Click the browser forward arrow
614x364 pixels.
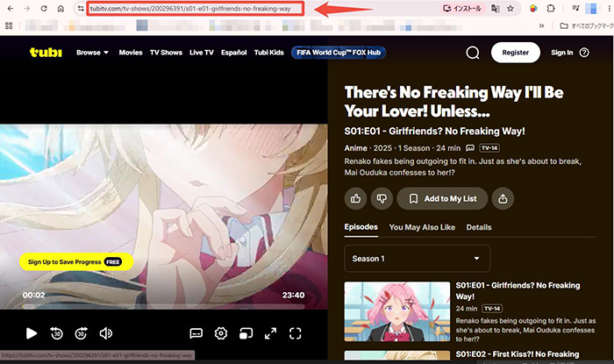pos(27,8)
